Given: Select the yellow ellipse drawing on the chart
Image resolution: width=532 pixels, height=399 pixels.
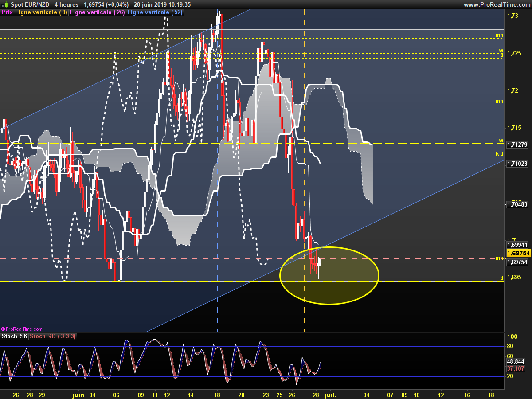Looking at the screenshot, I should point(329,275).
